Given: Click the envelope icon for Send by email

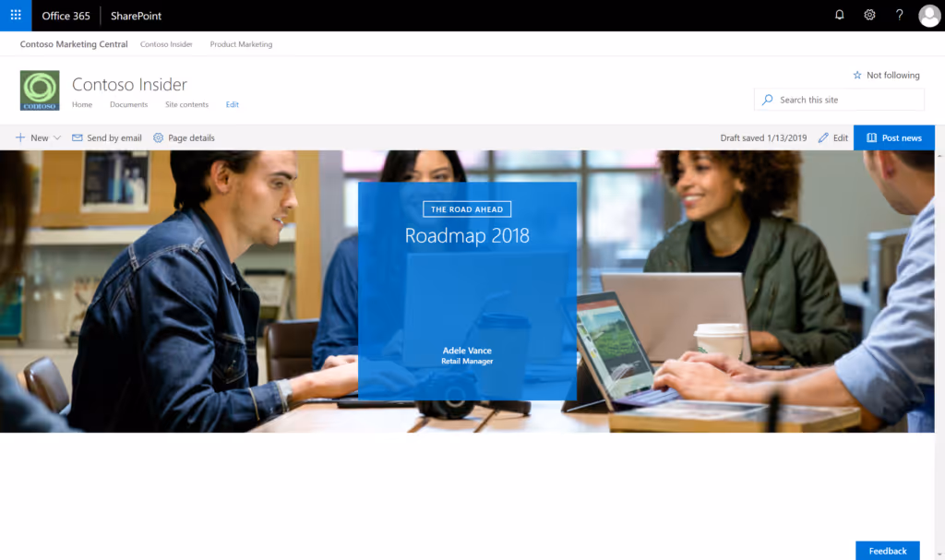Looking at the screenshot, I should [x=78, y=137].
